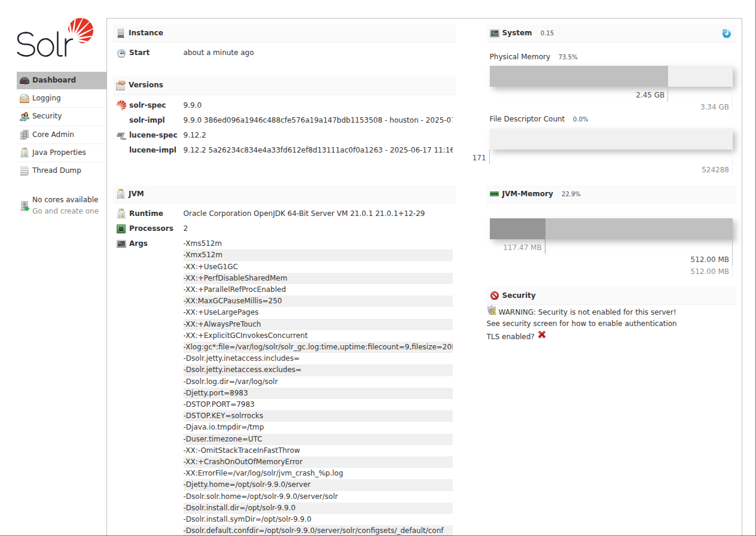Click the 3.34 GB total memory value
Viewport: 756px width, 536px height.
click(x=715, y=107)
